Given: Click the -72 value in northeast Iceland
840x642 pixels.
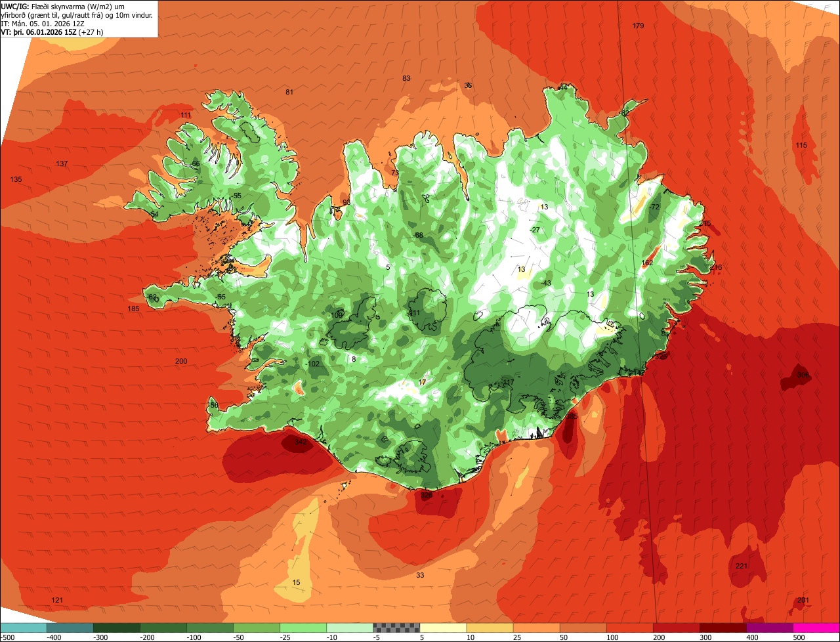Looking at the screenshot, I should click(x=654, y=207).
